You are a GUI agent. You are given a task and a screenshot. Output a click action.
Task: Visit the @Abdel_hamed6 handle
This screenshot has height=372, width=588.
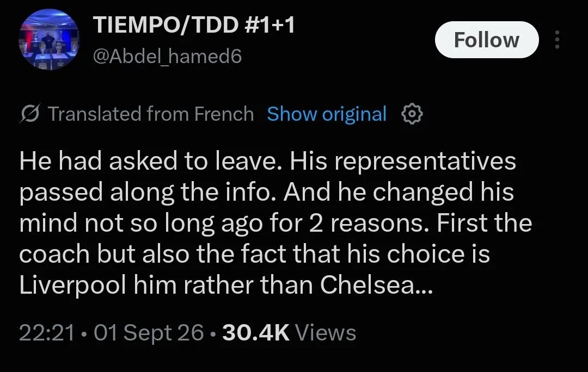point(167,57)
